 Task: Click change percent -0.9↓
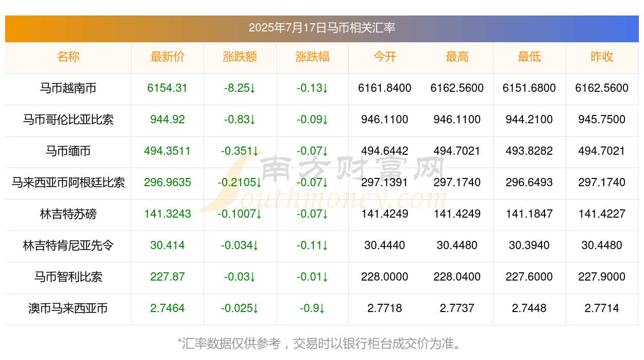[x=312, y=308]
